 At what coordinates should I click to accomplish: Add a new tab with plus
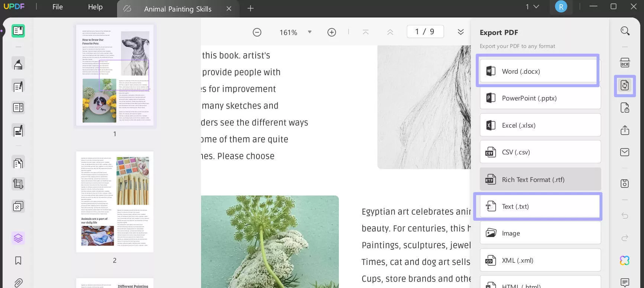click(x=250, y=8)
